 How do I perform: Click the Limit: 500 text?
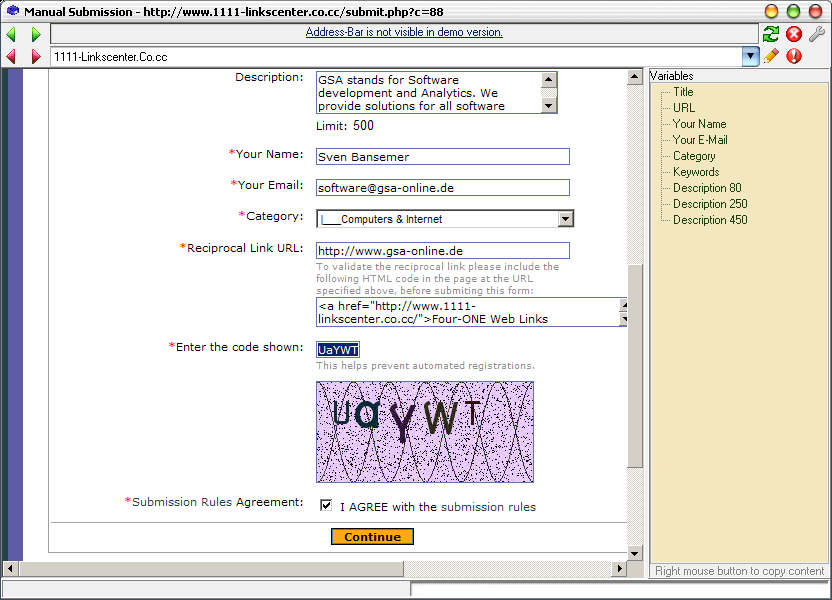click(345, 126)
